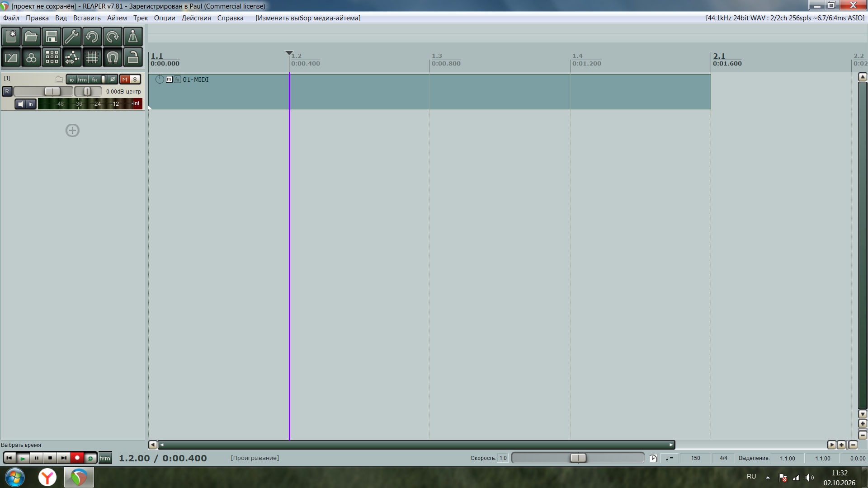Toggle item grouping three-circles icon
This screenshot has height=488, width=868.
(x=31, y=57)
